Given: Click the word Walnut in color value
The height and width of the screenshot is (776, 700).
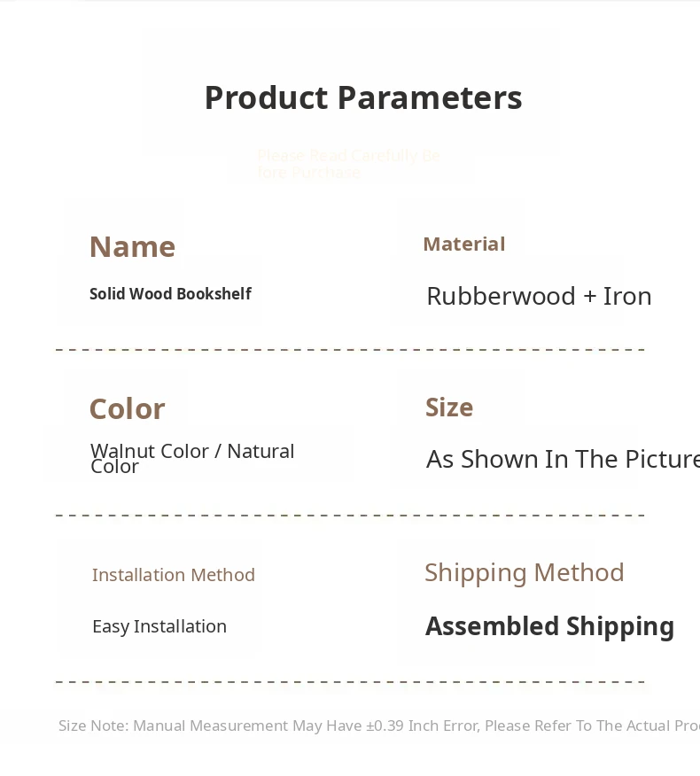Looking at the screenshot, I should click(x=123, y=451).
